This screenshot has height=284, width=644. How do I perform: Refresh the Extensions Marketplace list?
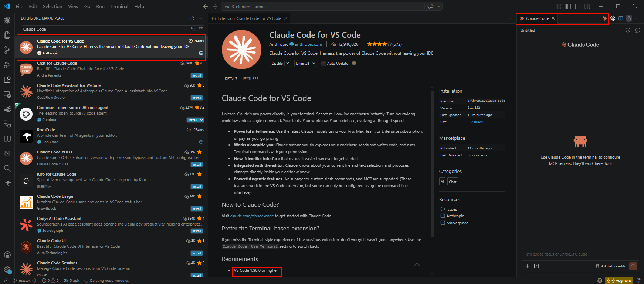(192, 18)
